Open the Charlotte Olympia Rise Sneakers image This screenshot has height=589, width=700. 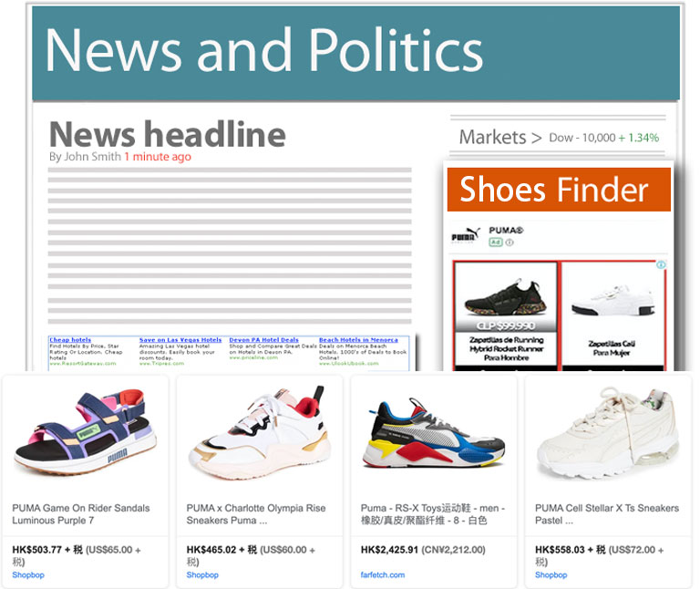(x=260, y=432)
